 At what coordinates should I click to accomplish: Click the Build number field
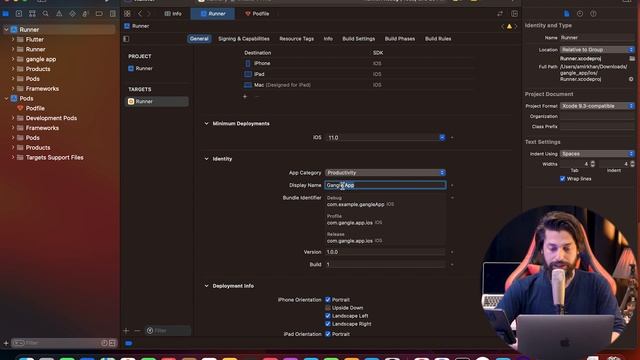[385, 264]
